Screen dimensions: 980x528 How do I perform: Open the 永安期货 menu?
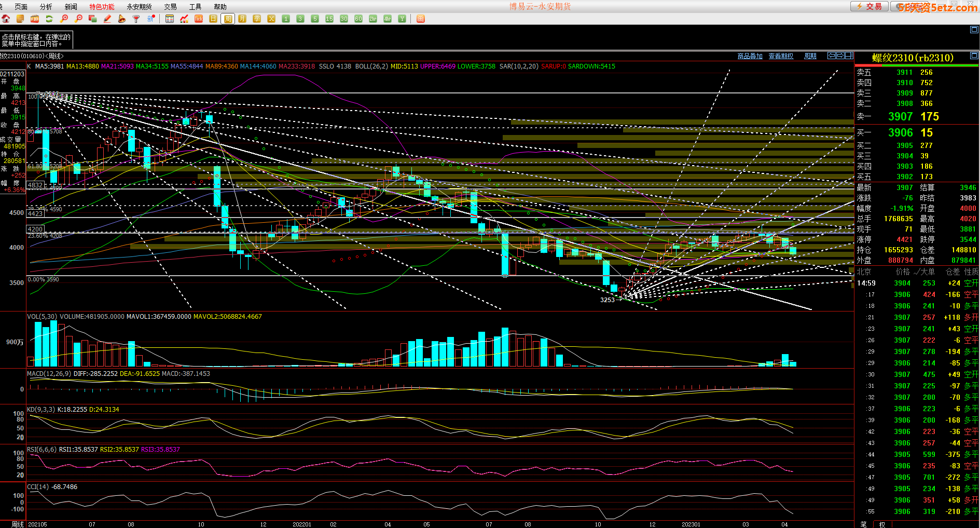[x=139, y=7]
